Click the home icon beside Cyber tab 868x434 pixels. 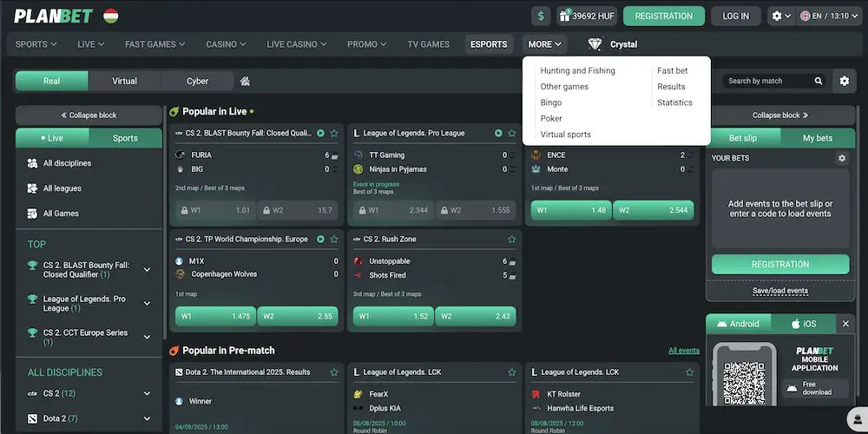245,81
